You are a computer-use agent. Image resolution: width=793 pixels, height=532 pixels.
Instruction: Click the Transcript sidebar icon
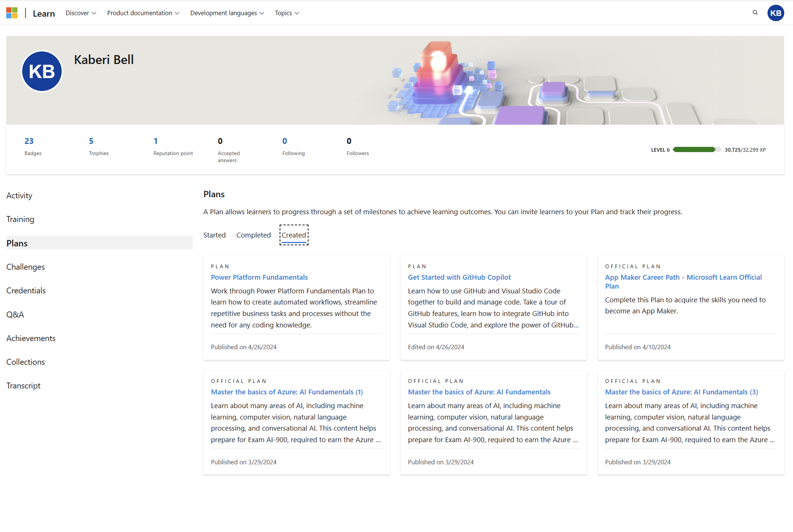coord(23,385)
